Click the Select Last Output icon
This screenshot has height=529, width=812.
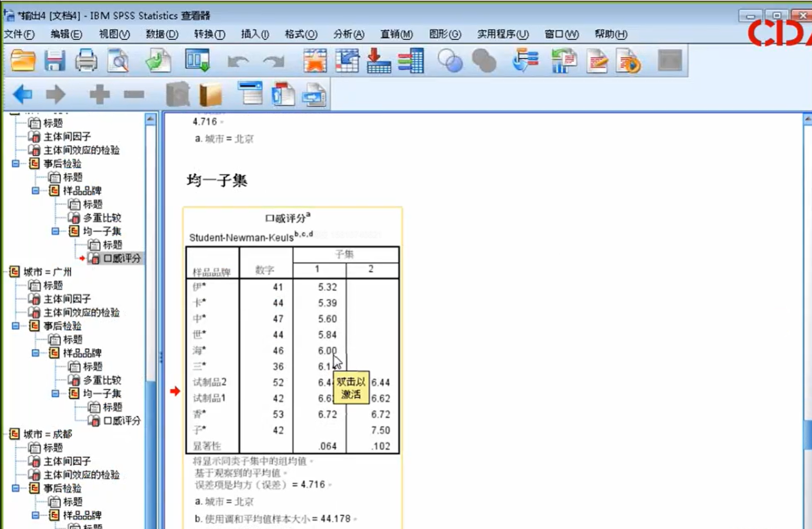pyautogui.click(x=525, y=61)
